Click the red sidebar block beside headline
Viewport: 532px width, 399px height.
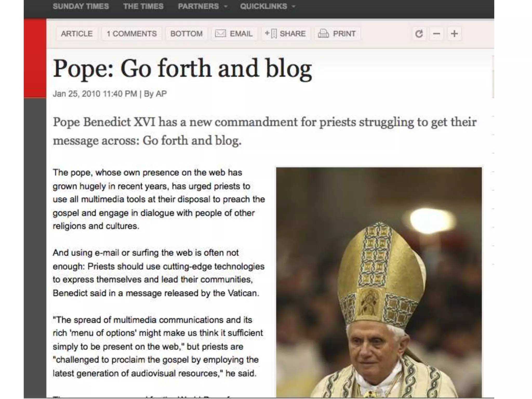click(x=35, y=58)
